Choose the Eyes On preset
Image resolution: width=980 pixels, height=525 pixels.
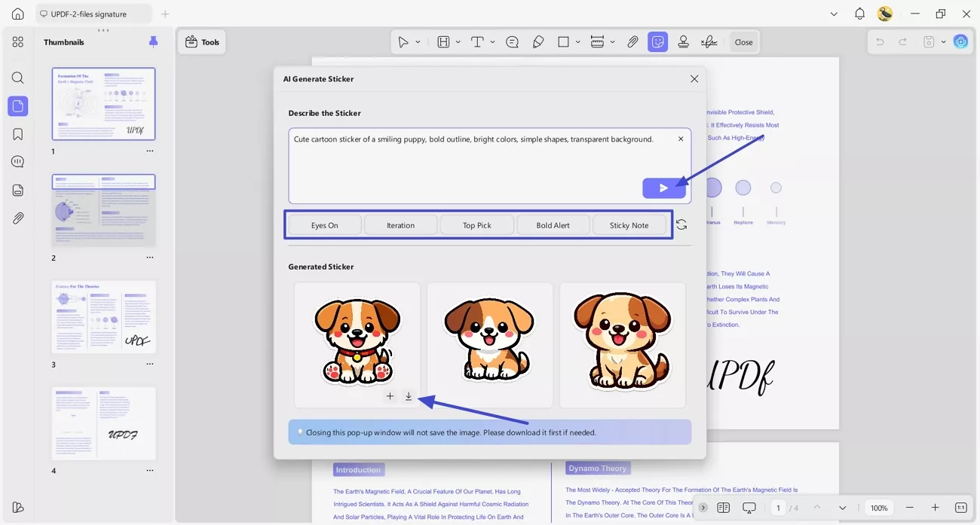click(325, 225)
